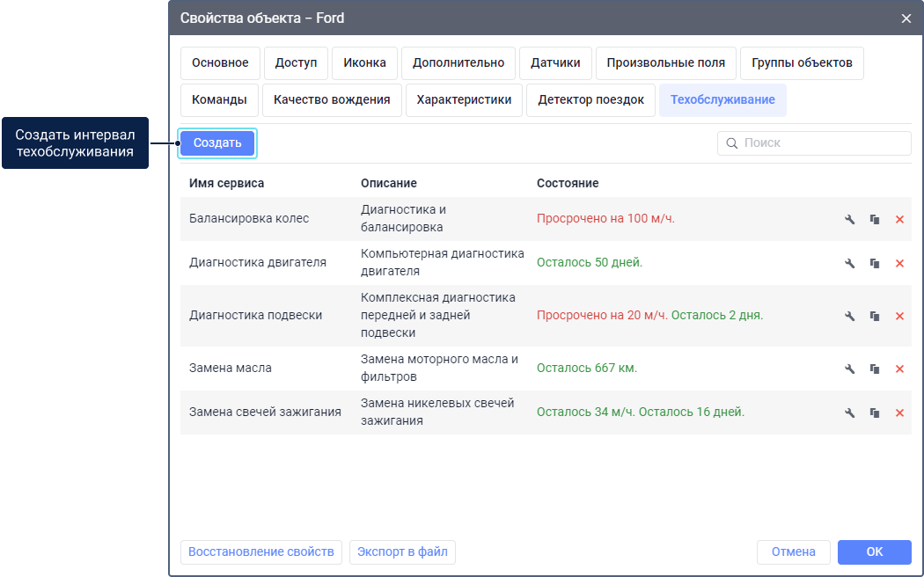This screenshot has width=924, height=577.
Task: Close the Свойства объекта dialog
Action: (906, 18)
